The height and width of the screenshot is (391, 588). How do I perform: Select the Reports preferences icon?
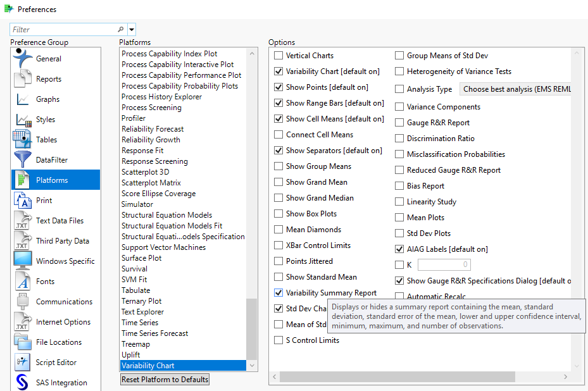click(x=23, y=79)
